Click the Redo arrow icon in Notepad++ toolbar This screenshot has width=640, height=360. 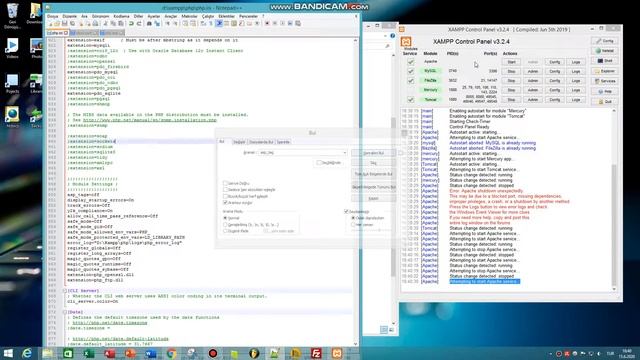[x=139, y=24]
